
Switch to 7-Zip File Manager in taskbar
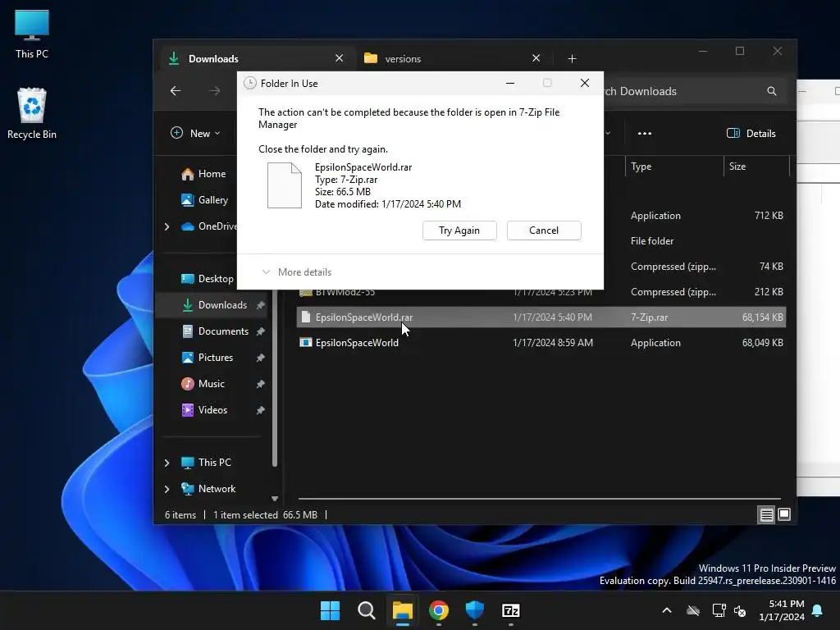click(x=511, y=610)
